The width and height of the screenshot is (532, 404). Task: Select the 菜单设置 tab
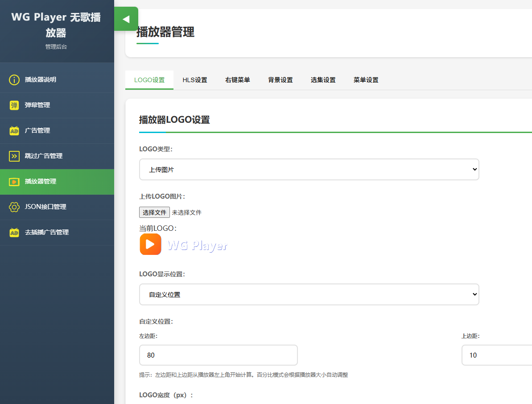point(366,80)
